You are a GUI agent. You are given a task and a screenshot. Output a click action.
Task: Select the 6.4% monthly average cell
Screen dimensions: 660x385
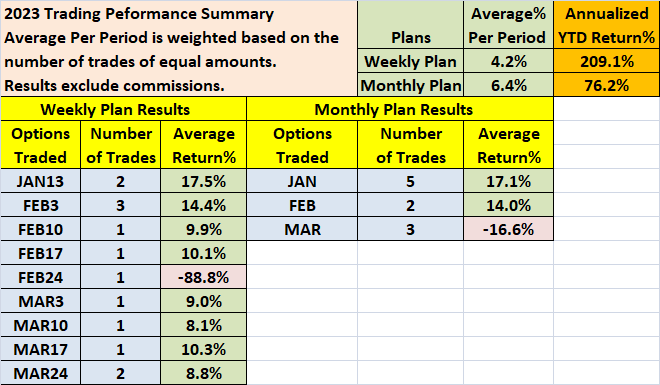click(x=508, y=85)
